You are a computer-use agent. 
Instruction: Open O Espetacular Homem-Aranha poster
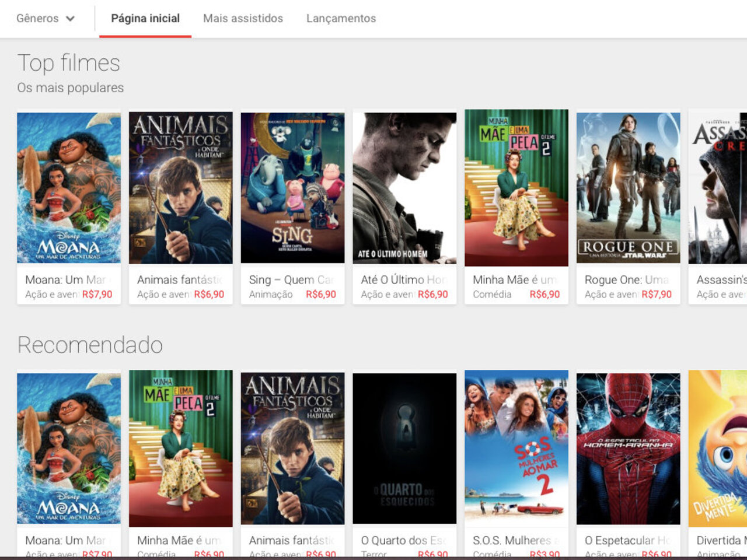(x=629, y=449)
